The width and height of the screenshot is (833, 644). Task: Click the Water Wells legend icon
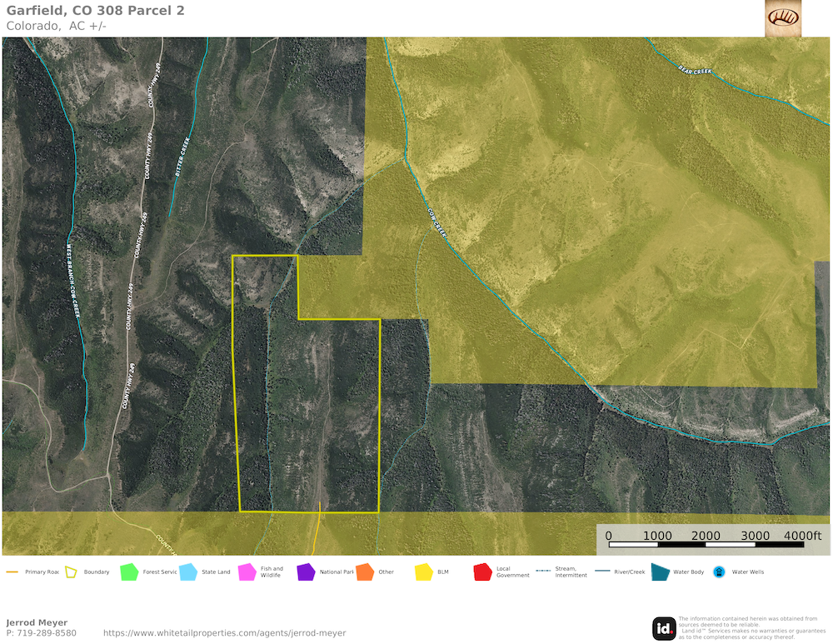click(718, 572)
